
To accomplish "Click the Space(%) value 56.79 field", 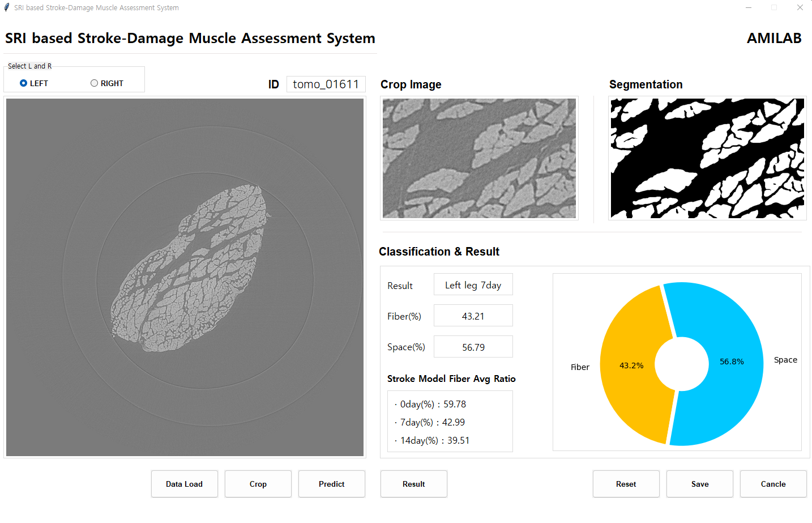I will click(x=473, y=347).
